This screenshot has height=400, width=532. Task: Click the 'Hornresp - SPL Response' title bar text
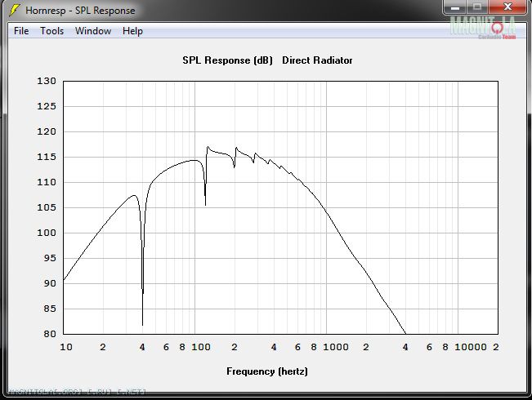click(x=80, y=11)
